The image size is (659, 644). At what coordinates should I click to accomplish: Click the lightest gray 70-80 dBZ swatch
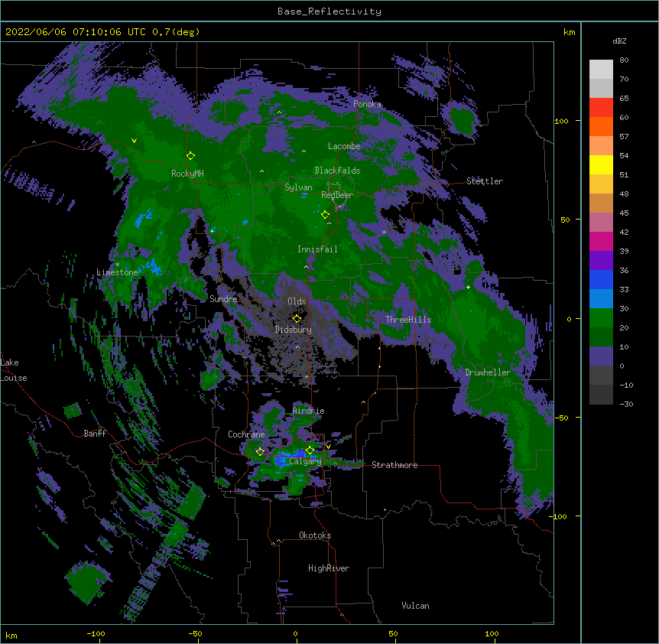pos(601,70)
